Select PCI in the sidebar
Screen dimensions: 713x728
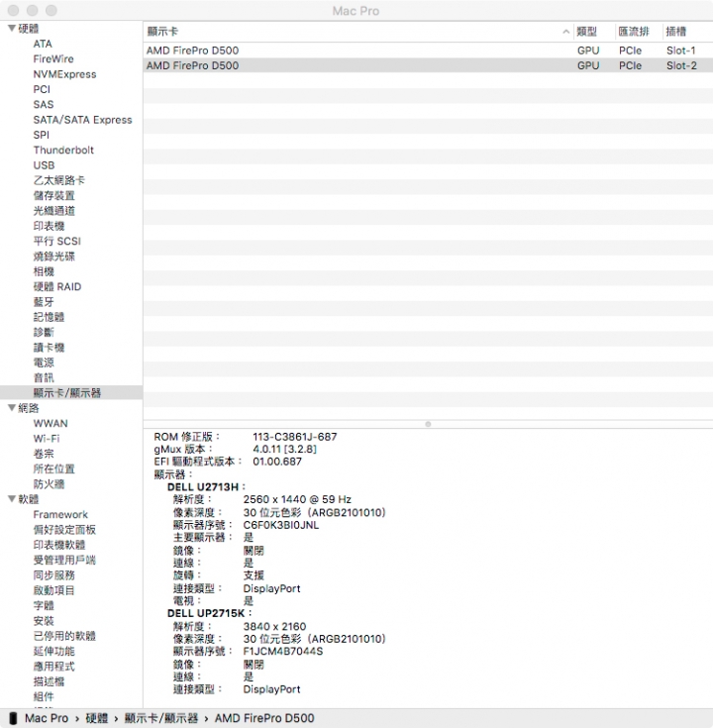pyautogui.click(x=42, y=89)
